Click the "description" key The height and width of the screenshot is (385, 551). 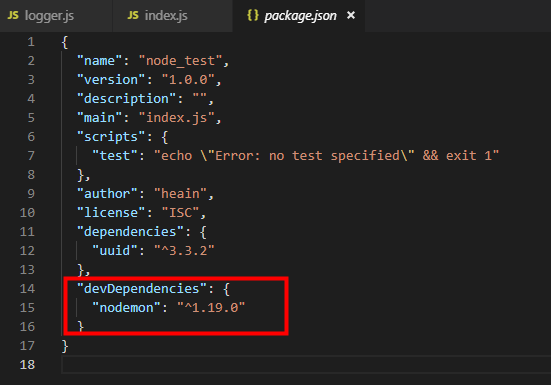[127, 99]
